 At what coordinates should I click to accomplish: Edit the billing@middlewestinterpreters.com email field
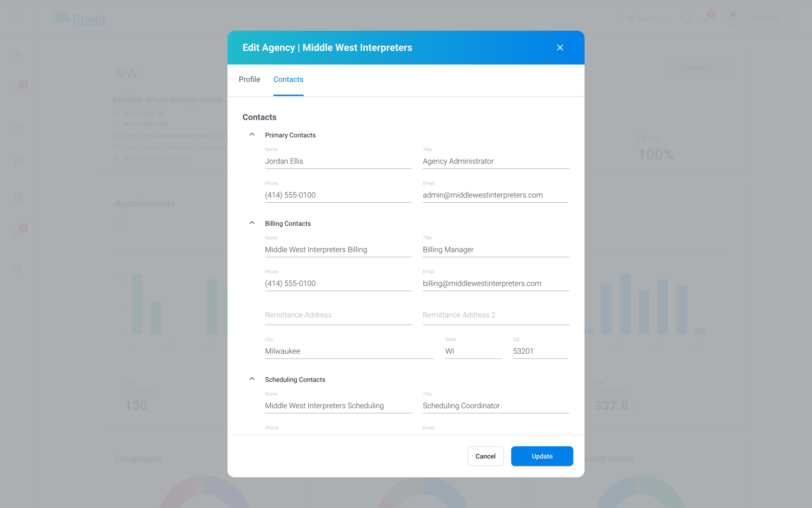496,284
